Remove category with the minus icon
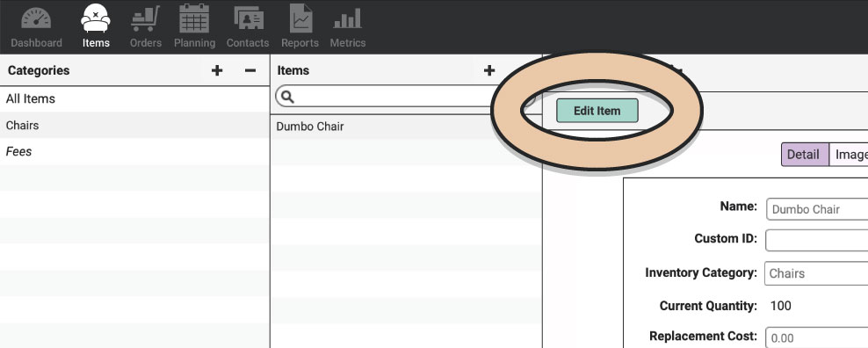The image size is (868, 348). point(250,70)
